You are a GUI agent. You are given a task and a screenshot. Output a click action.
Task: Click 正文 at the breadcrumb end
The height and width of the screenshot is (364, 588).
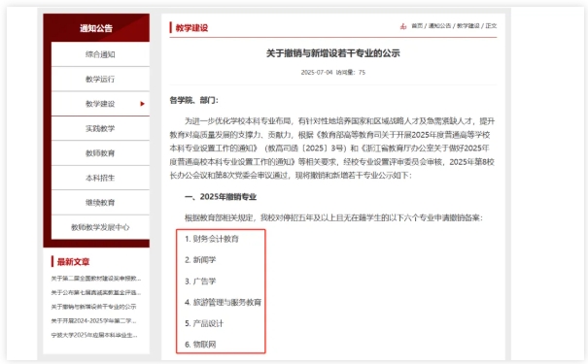(x=491, y=26)
